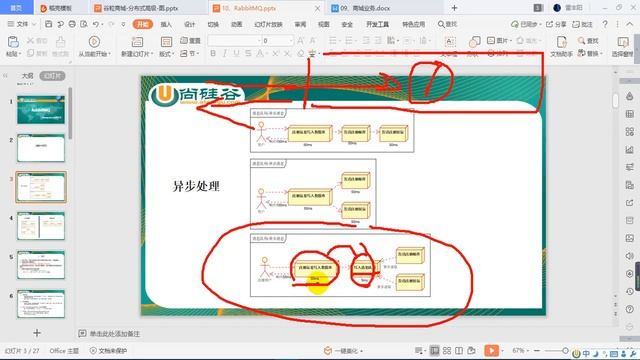Viewport: 640px width, 360px height.
Task: Click the 新建幻灯片 new slide icon
Action: pos(137,42)
